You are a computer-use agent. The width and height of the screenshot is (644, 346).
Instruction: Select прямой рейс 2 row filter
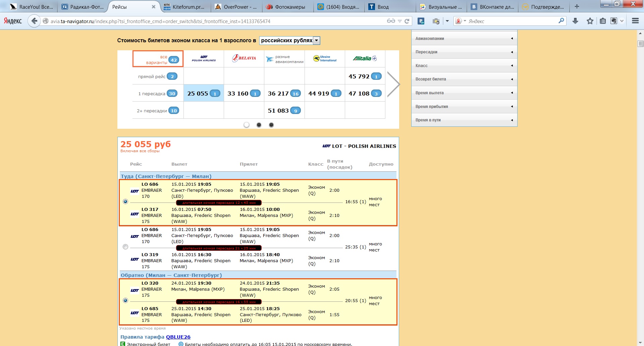tap(158, 76)
